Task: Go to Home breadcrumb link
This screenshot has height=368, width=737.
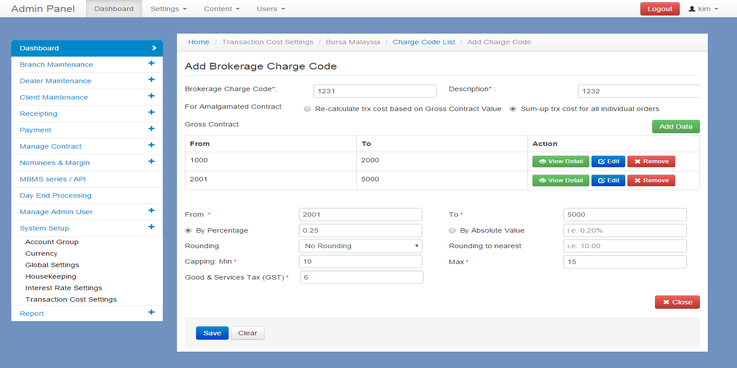Action: click(199, 42)
